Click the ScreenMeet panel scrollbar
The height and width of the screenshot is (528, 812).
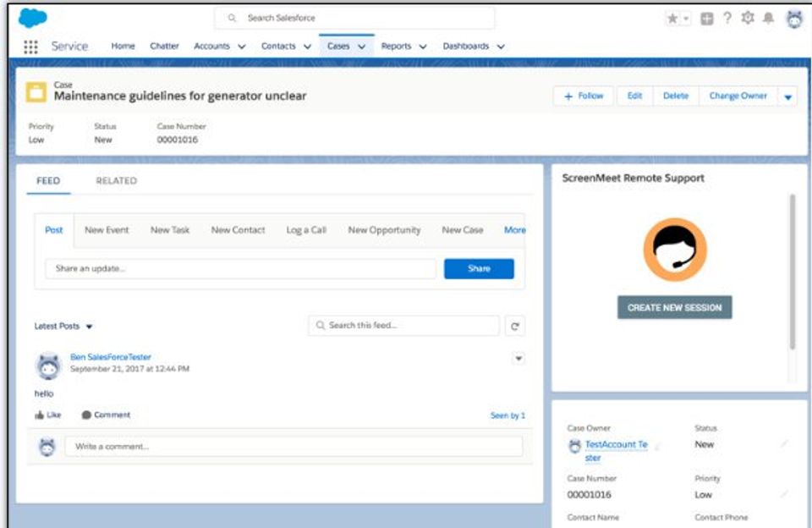click(792, 272)
